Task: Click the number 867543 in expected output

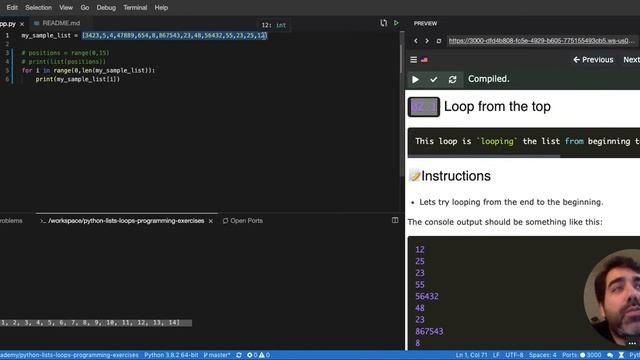Action: click(429, 331)
